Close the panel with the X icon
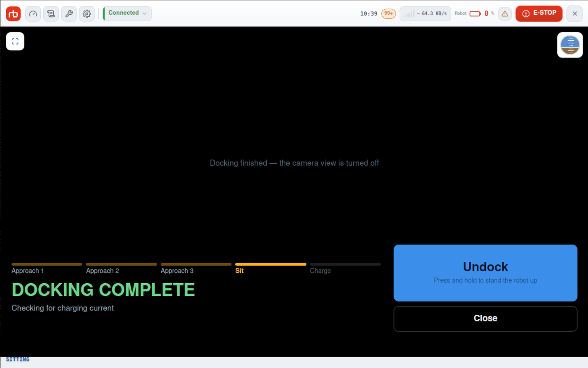The height and width of the screenshot is (368, 588). 575,14
